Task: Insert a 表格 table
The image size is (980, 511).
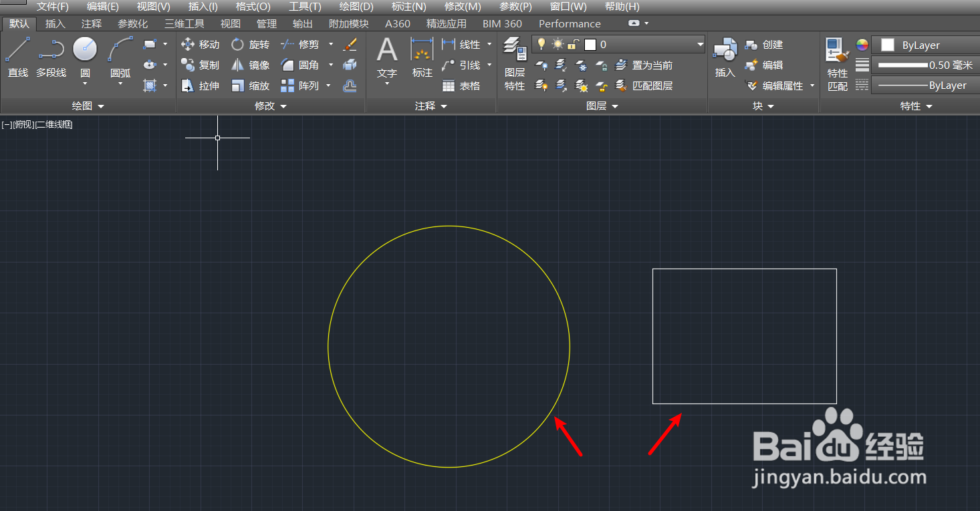Action: 461,86
